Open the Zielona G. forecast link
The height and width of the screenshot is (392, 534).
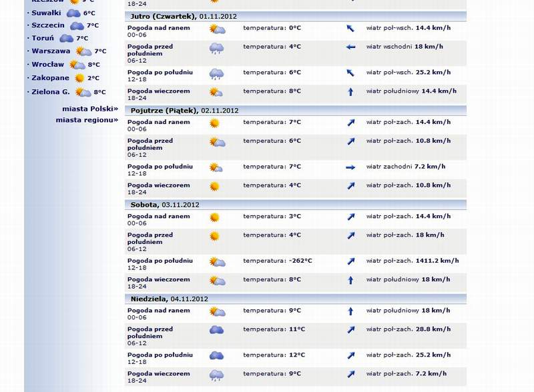51,92
